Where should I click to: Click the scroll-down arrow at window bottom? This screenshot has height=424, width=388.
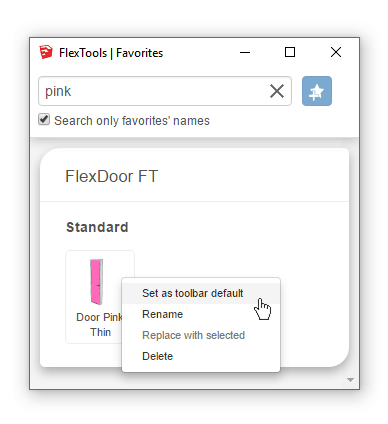coord(350,380)
